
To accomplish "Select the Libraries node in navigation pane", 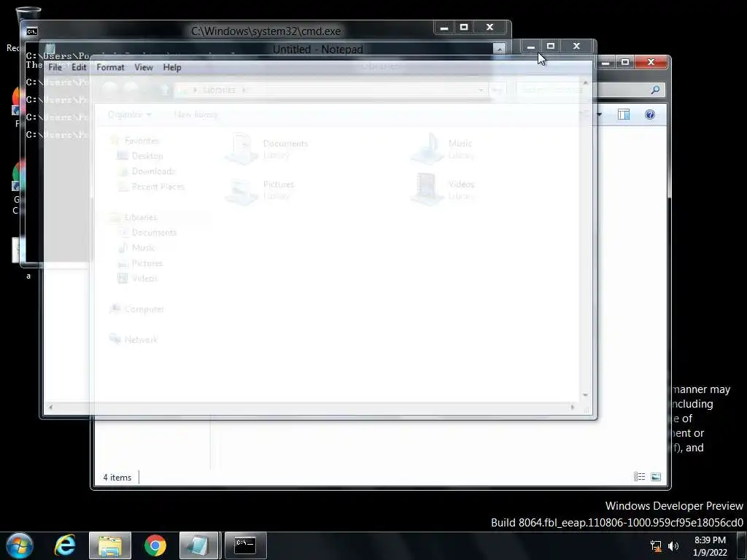I will coord(133,217).
